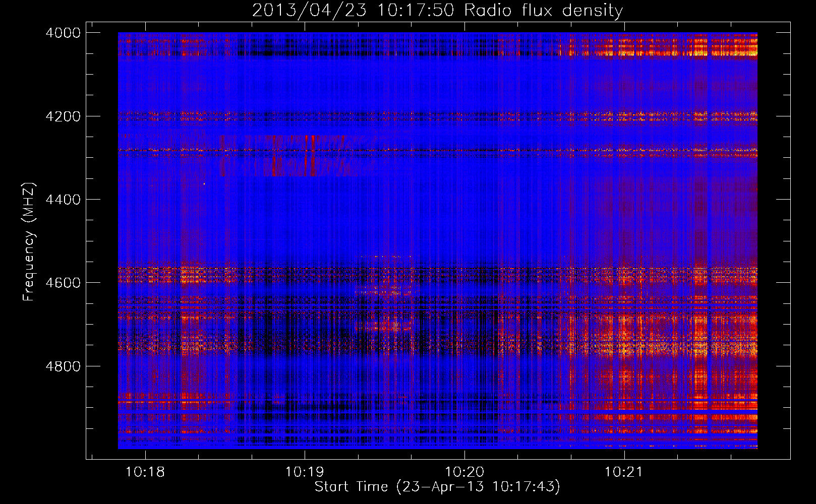Click the 10:21 time tick label
Screen dimensions: 816x504
pos(624,472)
